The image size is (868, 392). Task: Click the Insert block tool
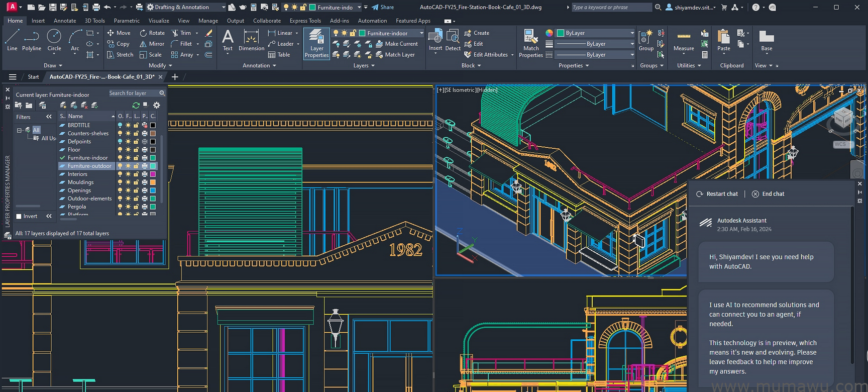pos(436,40)
